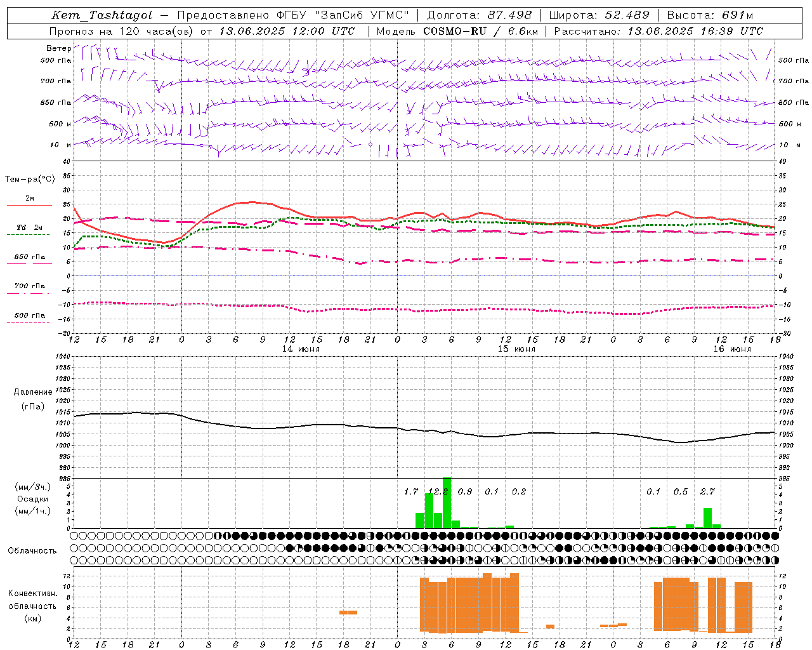The height and width of the screenshot is (650, 812).
Task: Click the 0.2 precipitation total value
Action: (x=519, y=491)
